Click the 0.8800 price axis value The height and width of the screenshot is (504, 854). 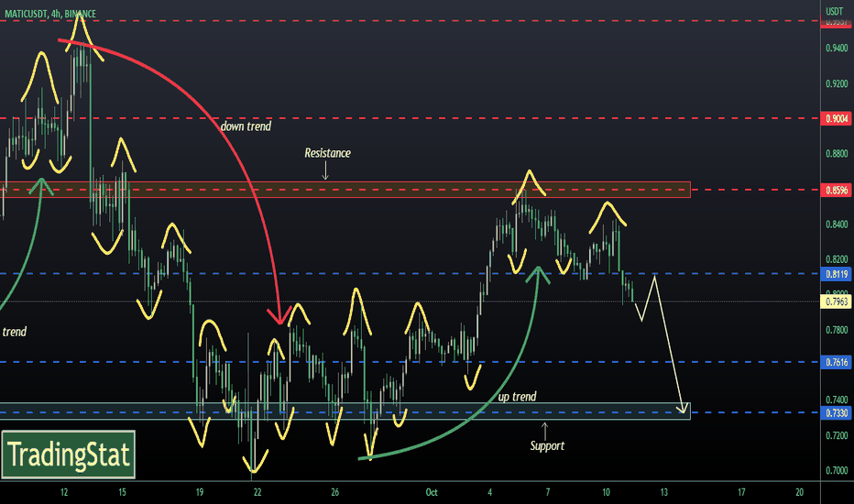pyautogui.click(x=837, y=154)
